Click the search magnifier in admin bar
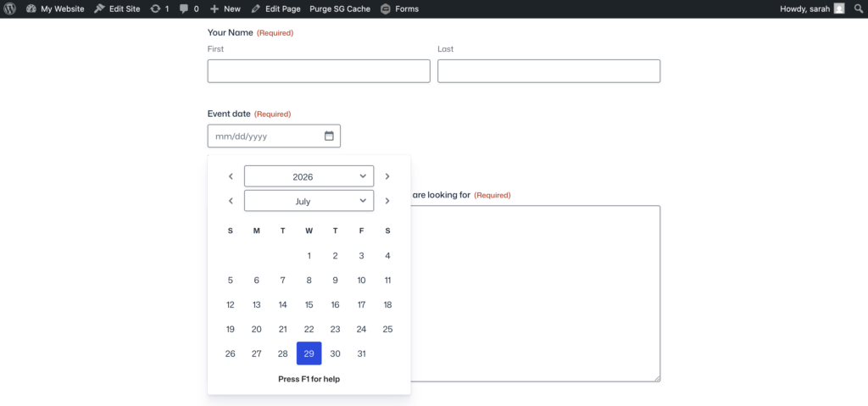The image size is (868, 406). pos(859,8)
